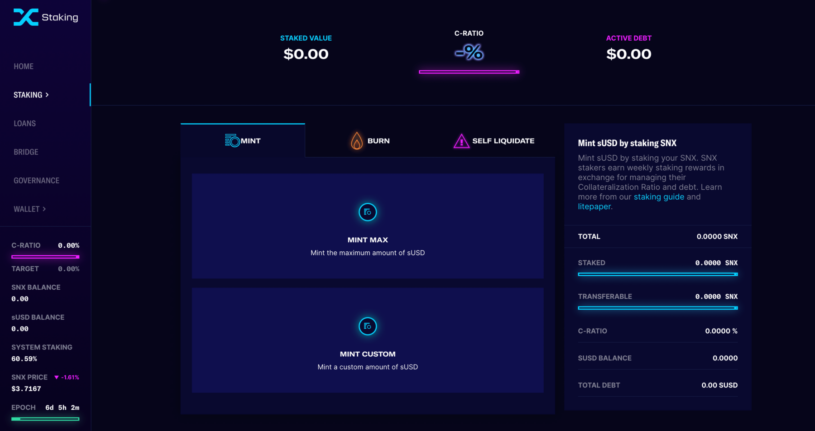Open the Home page
Screen dimensions: 815x431
pos(24,66)
